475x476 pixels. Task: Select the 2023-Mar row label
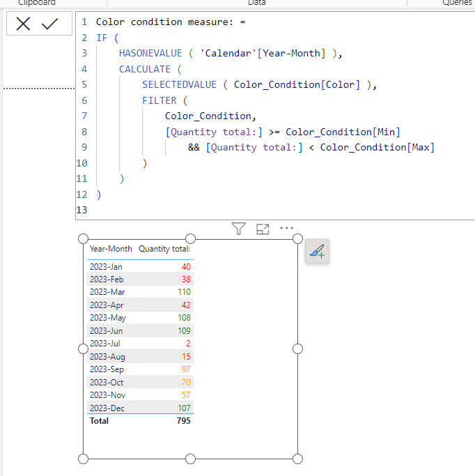[x=107, y=292]
